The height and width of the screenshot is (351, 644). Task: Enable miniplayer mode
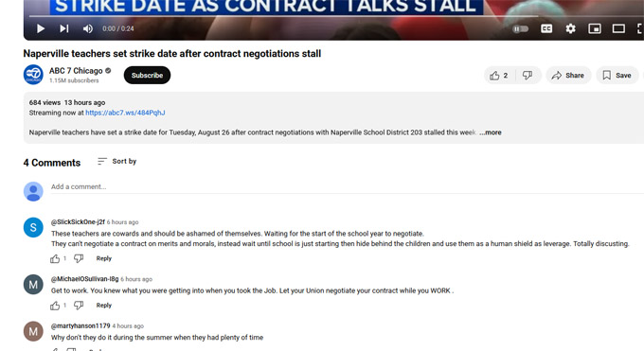click(595, 28)
